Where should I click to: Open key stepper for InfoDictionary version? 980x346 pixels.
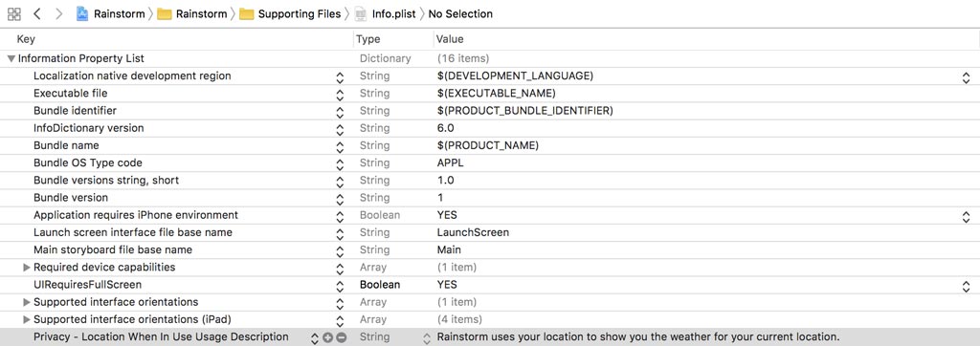click(340, 130)
